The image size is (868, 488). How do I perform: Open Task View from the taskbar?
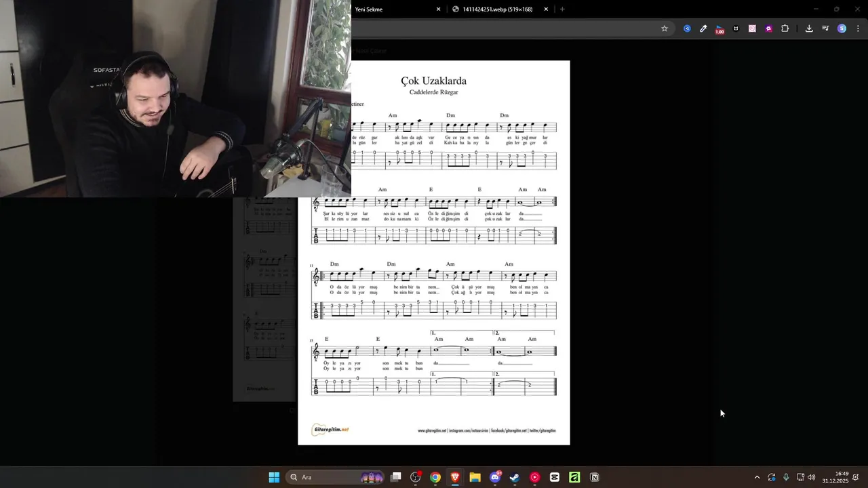[396, 477]
